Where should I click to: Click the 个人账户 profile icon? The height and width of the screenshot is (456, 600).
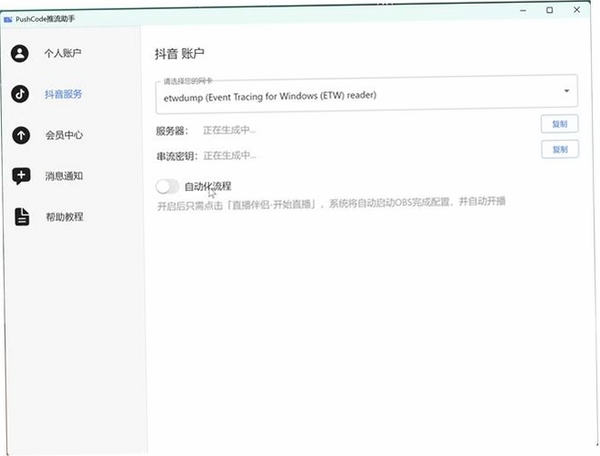pyautogui.click(x=20, y=53)
